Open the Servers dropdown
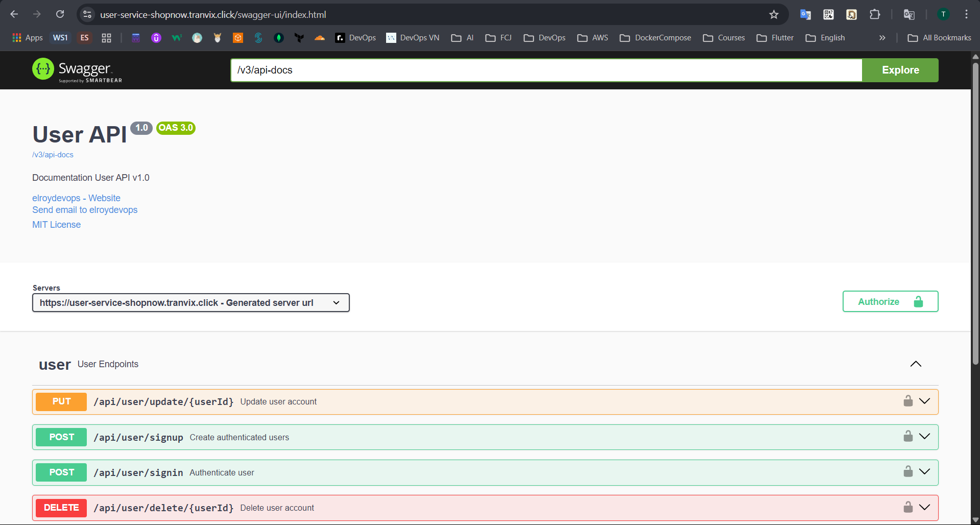The width and height of the screenshot is (980, 525). pyautogui.click(x=190, y=302)
